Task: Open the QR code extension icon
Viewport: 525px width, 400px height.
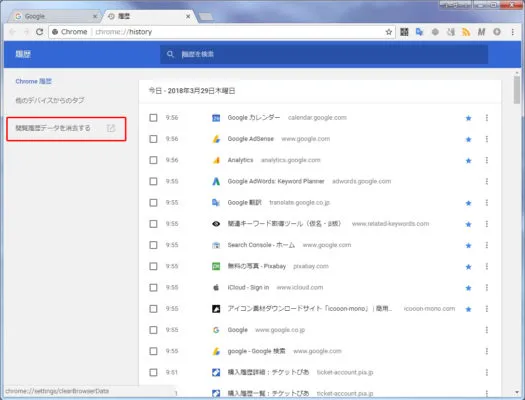Action: (404, 32)
